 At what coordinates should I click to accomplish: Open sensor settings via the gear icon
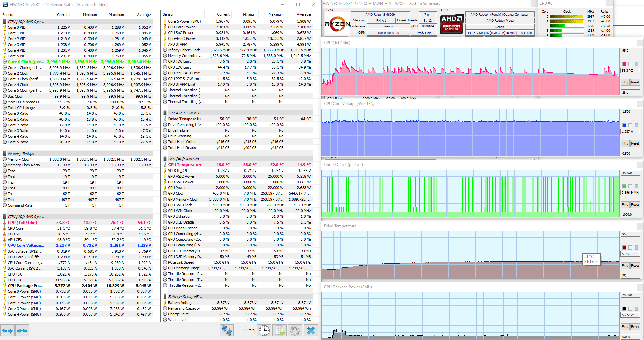click(295, 331)
